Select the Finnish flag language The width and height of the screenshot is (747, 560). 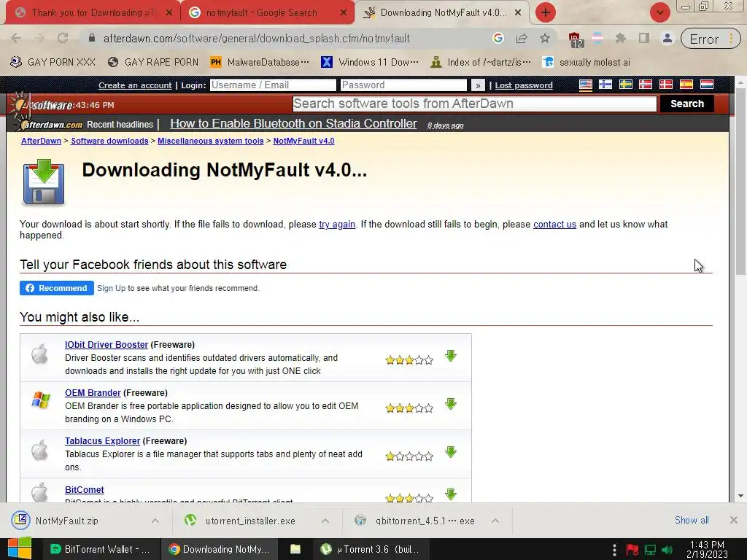pyautogui.click(x=605, y=85)
